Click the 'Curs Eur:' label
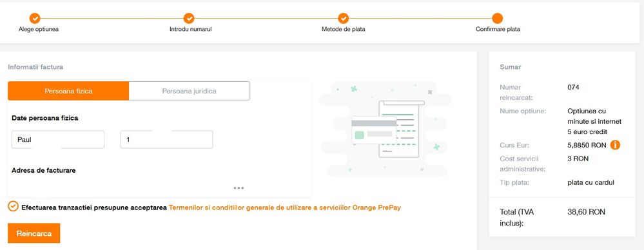The image size is (644, 250). pos(514,146)
